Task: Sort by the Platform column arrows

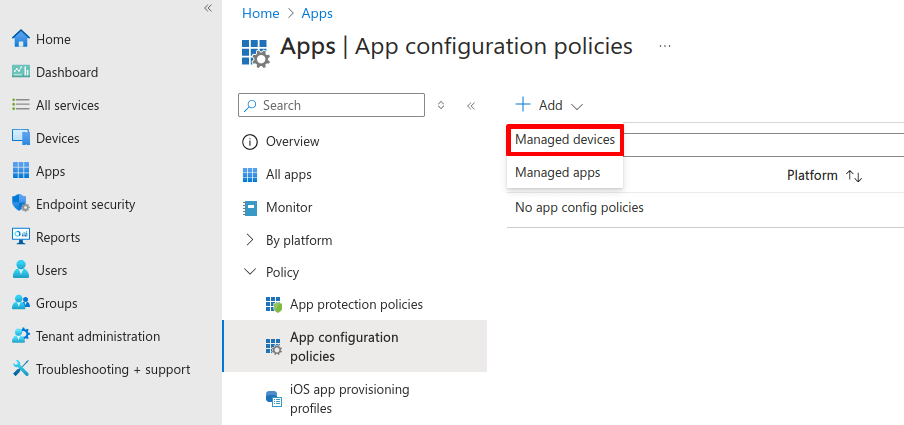Action: 854,176
